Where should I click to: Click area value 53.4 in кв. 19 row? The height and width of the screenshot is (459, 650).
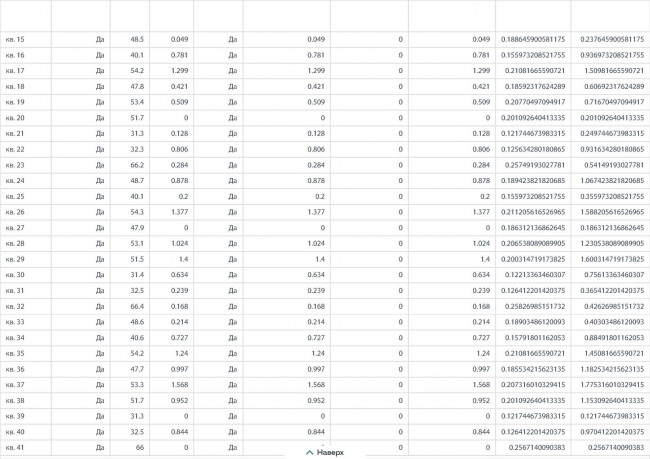tap(137, 102)
